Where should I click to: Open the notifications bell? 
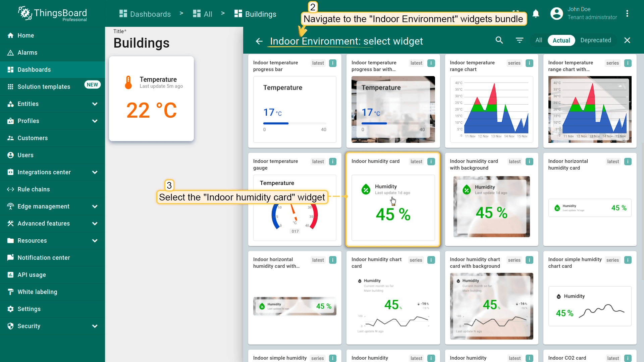pos(536,13)
